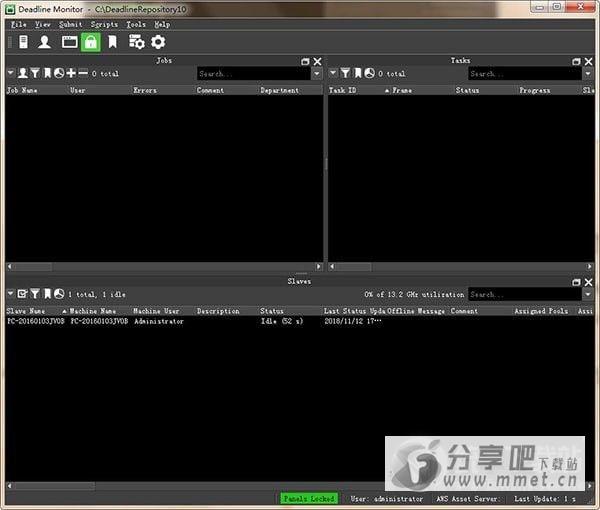The width and height of the screenshot is (600, 510).
Task: Click the list-with-gear icon in main toolbar
Action: click(137, 42)
